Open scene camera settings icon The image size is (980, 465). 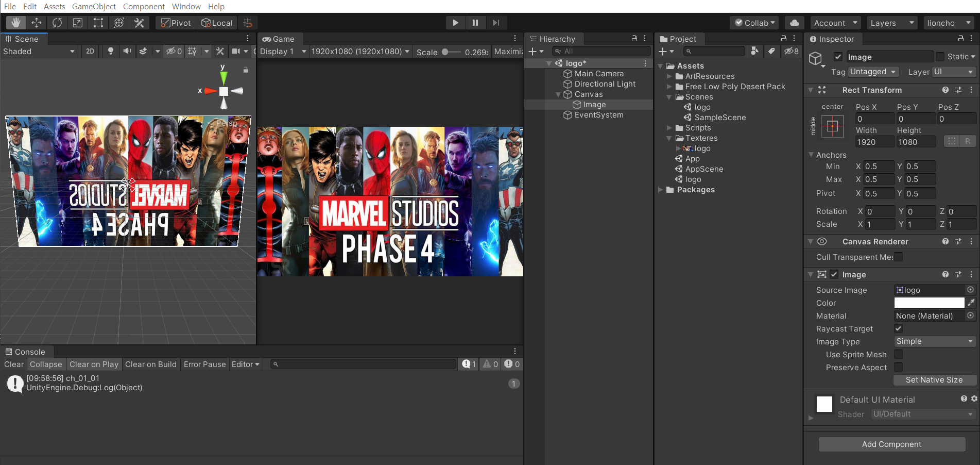(236, 51)
